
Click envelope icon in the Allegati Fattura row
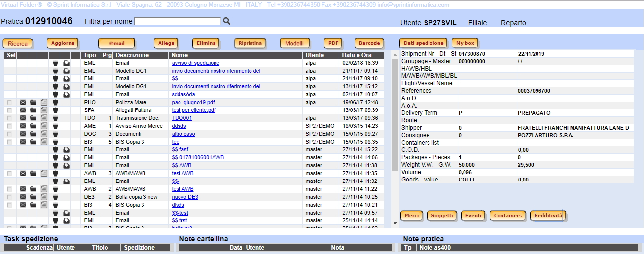(23, 110)
